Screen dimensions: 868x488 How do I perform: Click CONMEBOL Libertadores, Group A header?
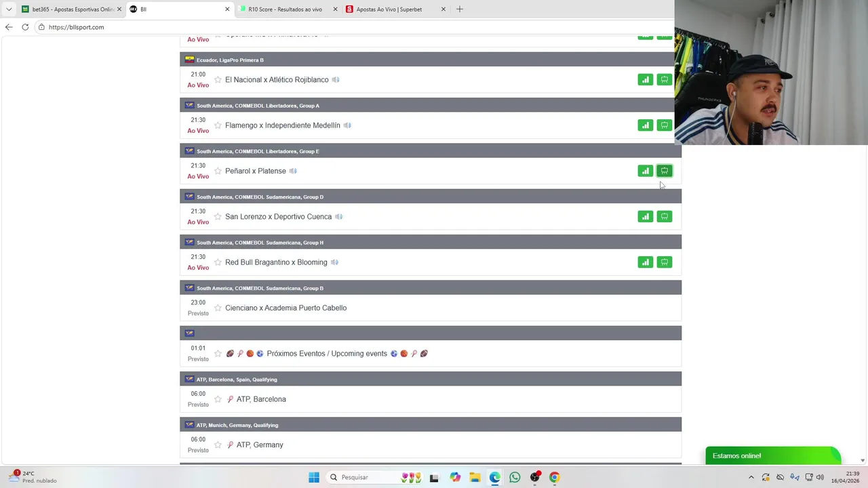[x=431, y=105]
